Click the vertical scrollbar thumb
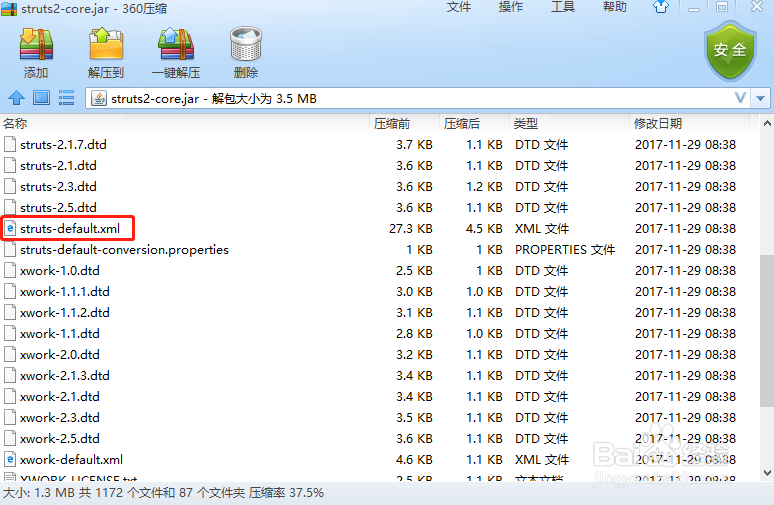The width and height of the screenshot is (774, 505). click(x=767, y=330)
